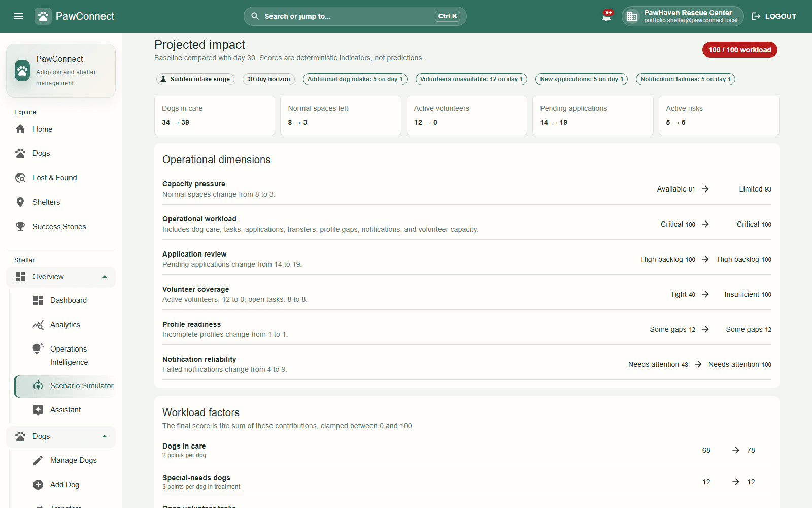Click the Pending applications card
The image size is (812, 508).
point(593,115)
